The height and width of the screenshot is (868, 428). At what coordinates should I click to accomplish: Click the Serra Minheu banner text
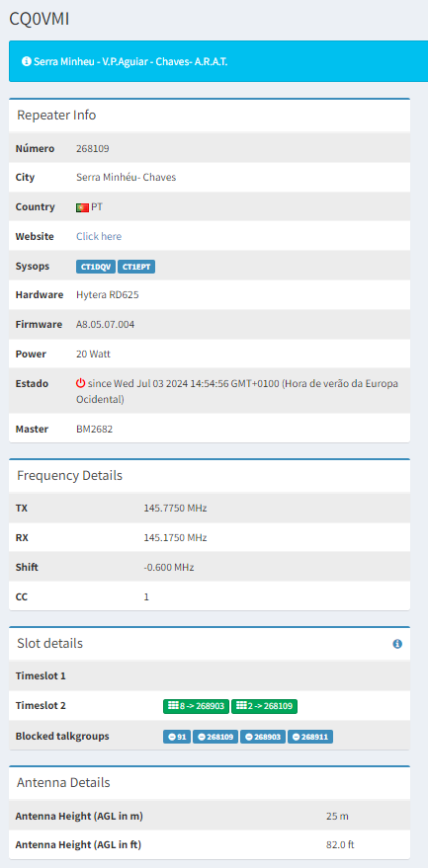130,61
